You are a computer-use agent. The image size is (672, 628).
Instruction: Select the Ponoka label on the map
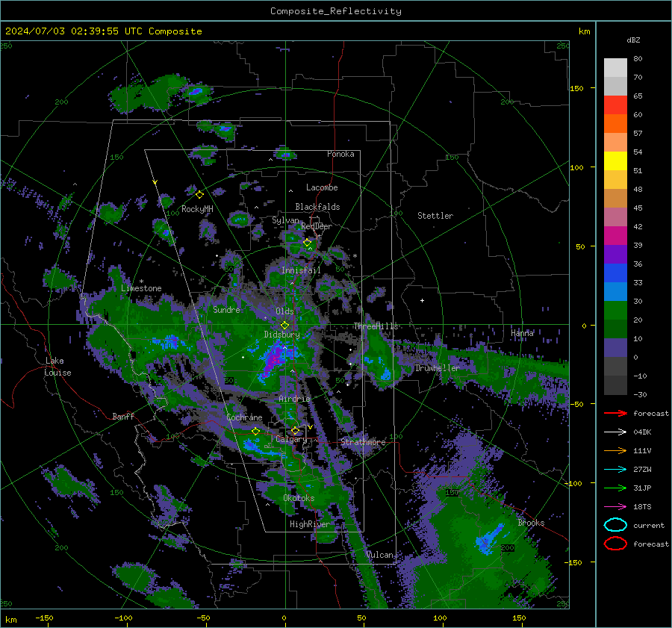[x=340, y=154]
